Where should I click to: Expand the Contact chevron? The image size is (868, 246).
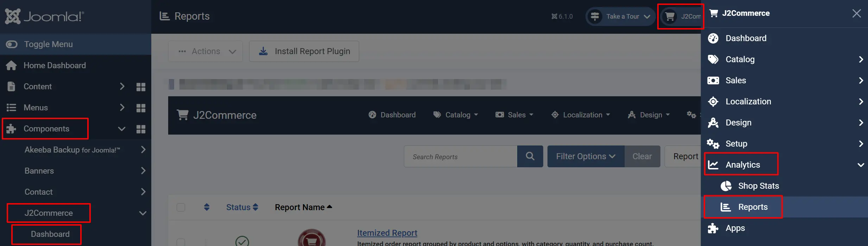coord(143,192)
